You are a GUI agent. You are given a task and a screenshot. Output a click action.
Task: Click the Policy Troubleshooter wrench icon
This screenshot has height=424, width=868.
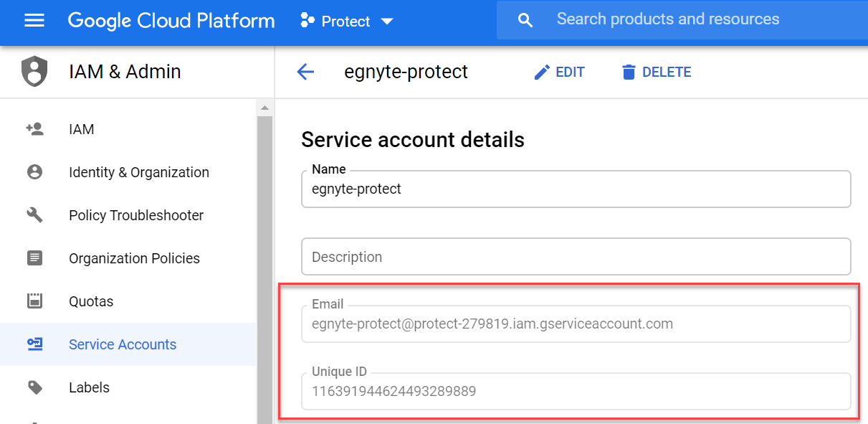pos(34,215)
